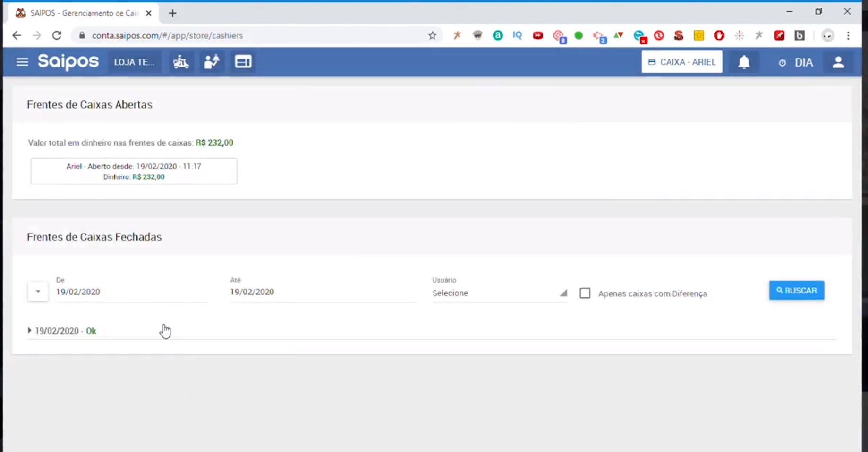Open the notifications bell
The height and width of the screenshot is (452, 868).
coord(744,62)
